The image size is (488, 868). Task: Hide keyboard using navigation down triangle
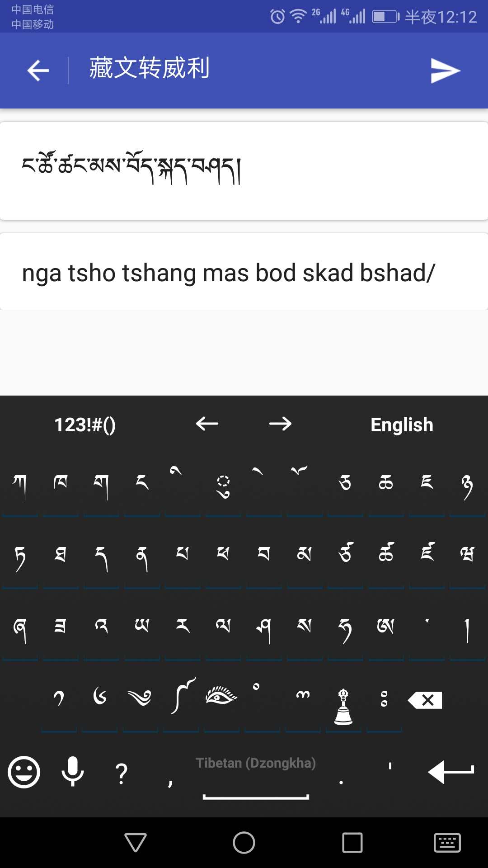[x=136, y=843]
